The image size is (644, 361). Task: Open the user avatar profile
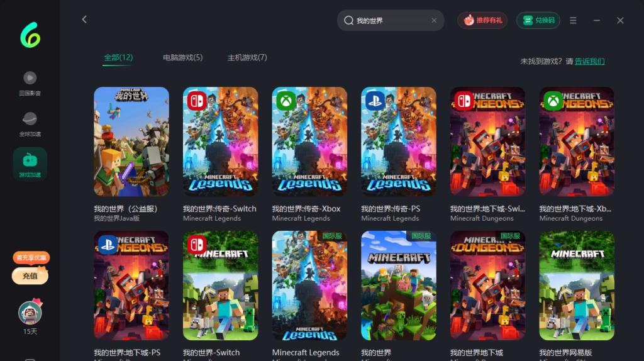tap(30, 313)
